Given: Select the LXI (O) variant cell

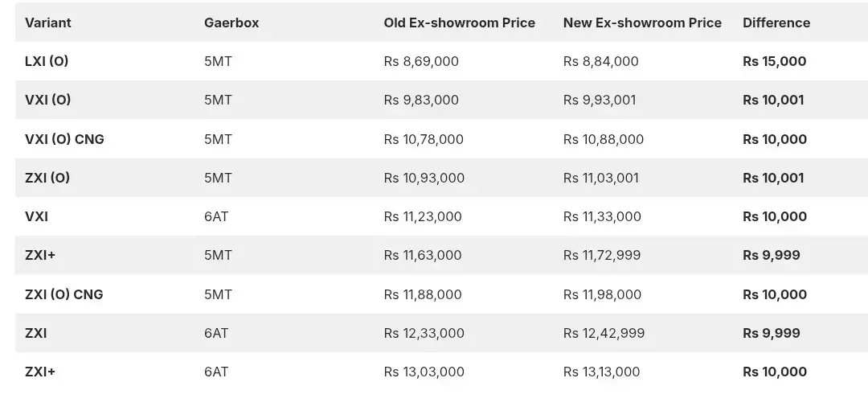Looking at the screenshot, I should coord(47,61).
